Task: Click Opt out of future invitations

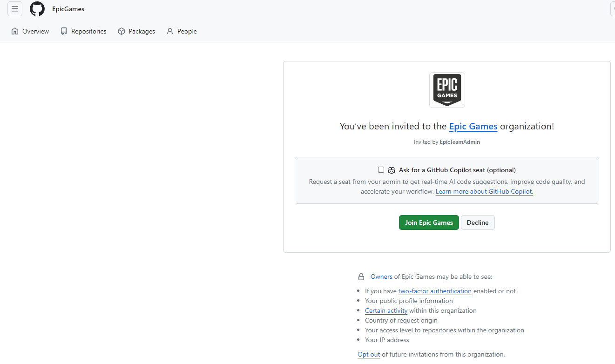Action: click(369, 354)
